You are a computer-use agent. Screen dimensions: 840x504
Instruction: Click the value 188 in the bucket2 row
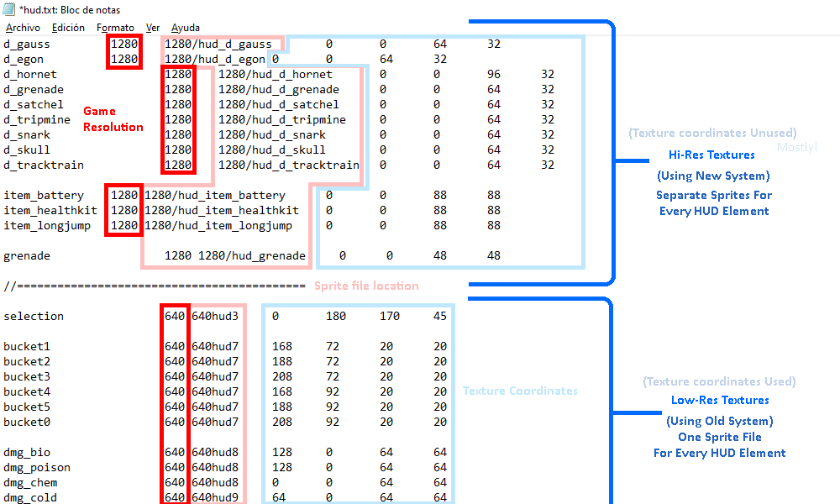pyautogui.click(x=281, y=361)
